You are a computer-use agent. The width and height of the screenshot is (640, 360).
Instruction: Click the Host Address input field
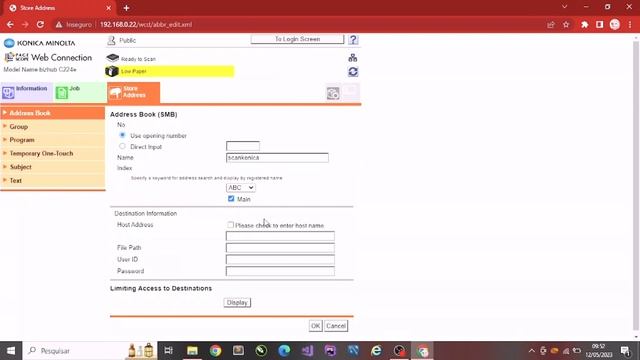coord(280,236)
